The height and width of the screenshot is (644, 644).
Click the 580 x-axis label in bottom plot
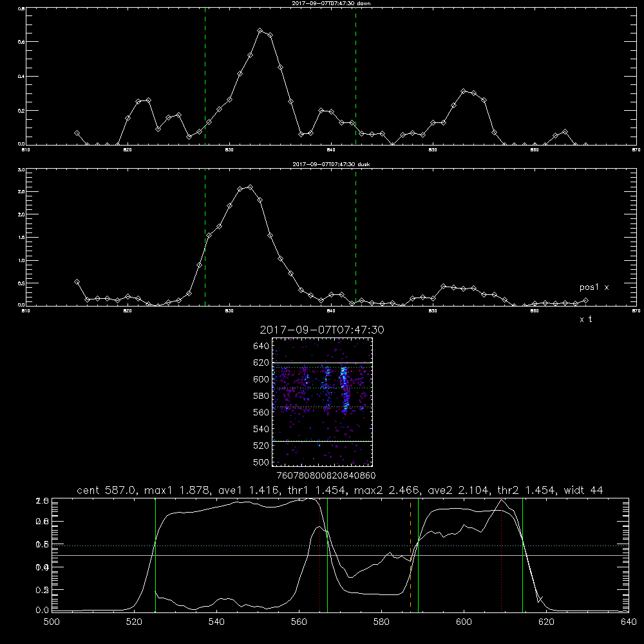[x=381, y=622]
